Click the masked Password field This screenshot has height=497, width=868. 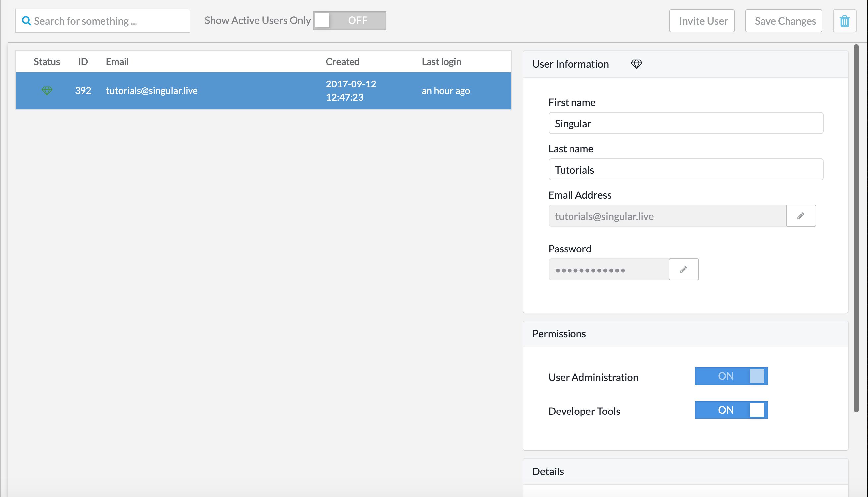[x=608, y=269]
